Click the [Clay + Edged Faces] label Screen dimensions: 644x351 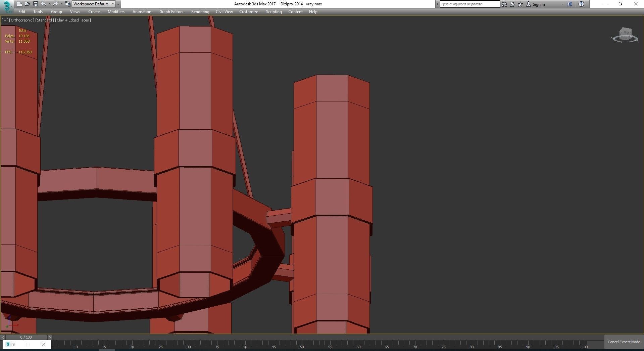73,20
